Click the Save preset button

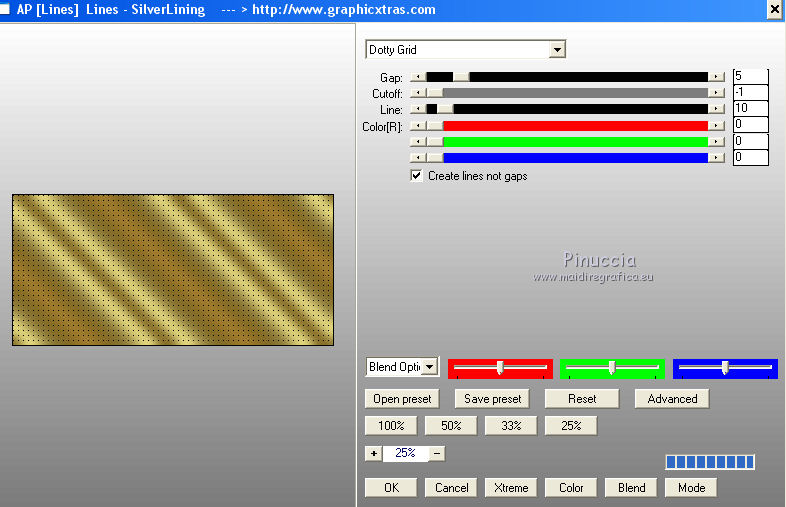coord(492,399)
